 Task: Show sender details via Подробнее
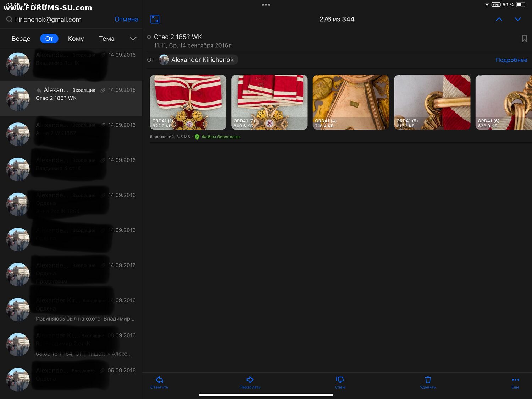pyautogui.click(x=511, y=60)
